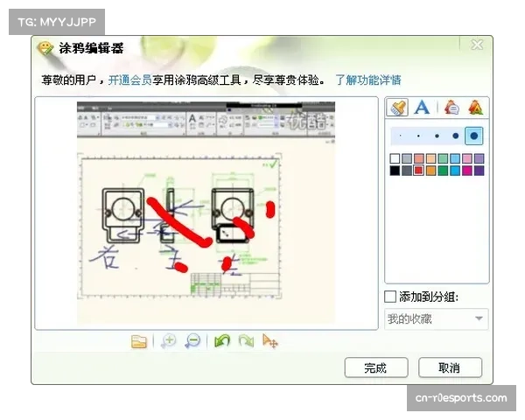
Task: Open the 了解功能详情 link
Action: pos(367,80)
